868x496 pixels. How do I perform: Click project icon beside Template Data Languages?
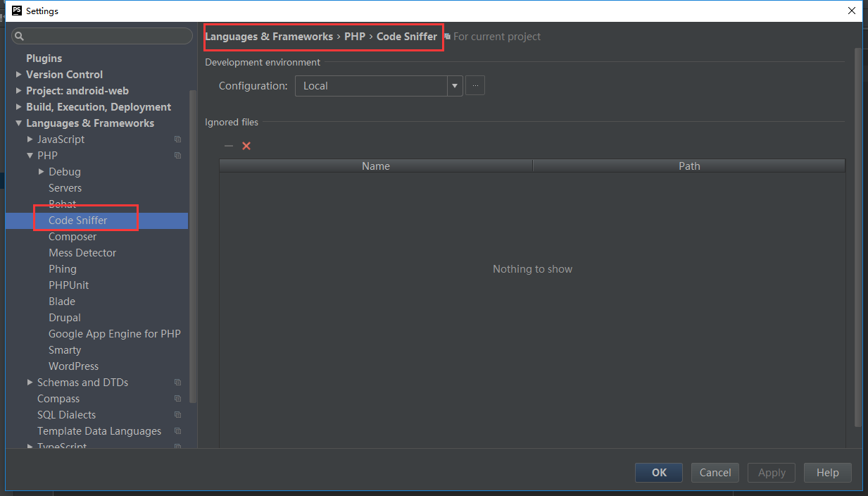[177, 431]
